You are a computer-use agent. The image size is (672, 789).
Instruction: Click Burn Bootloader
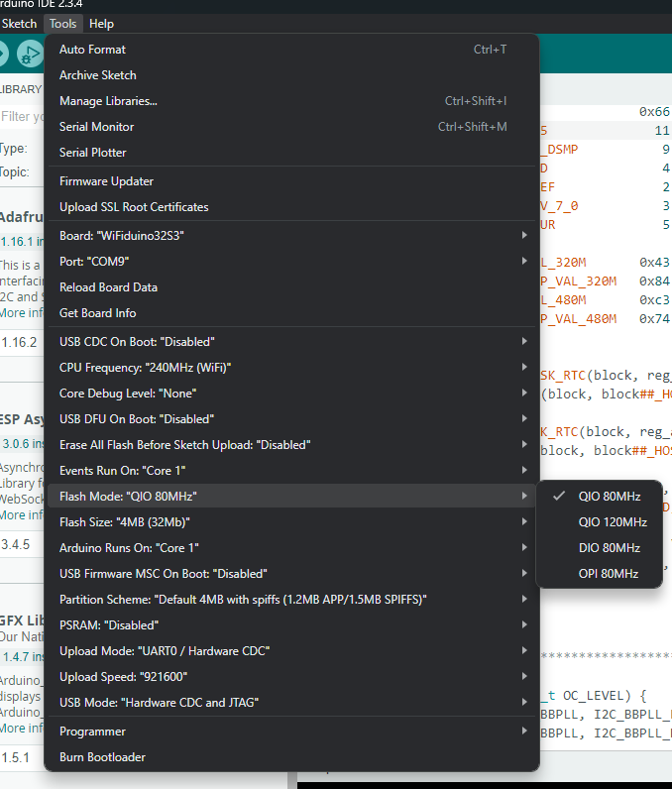(291, 757)
